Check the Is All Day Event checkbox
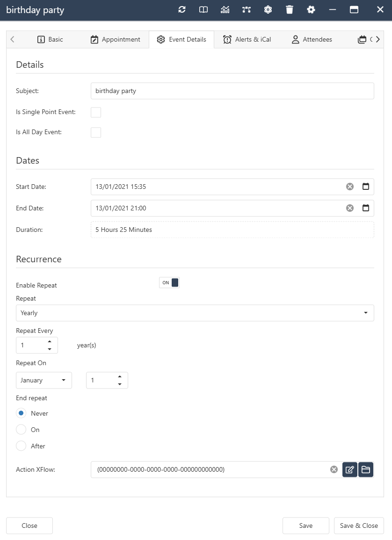Image resolution: width=392 pixels, height=540 pixels. 95,132
